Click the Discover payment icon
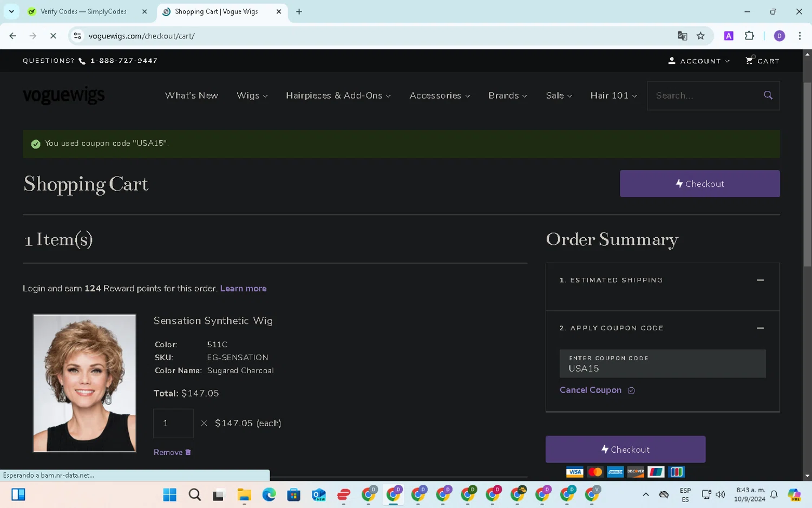Viewport: 812px width, 508px height. point(636,472)
